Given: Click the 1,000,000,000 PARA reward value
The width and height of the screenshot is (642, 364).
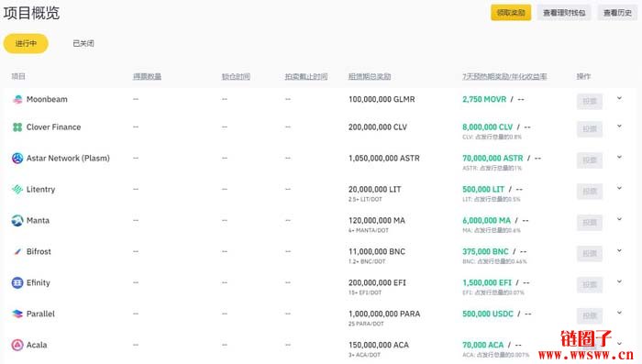Looking at the screenshot, I should (x=384, y=314).
